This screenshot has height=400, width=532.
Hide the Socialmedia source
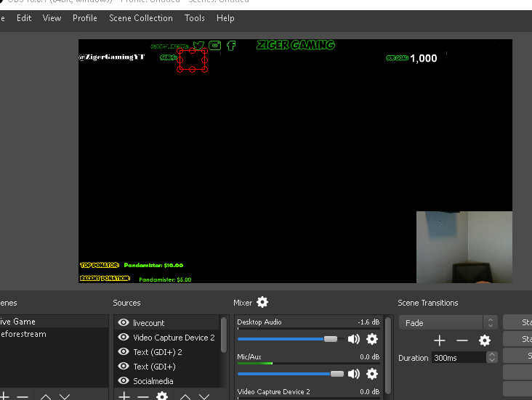point(124,380)
